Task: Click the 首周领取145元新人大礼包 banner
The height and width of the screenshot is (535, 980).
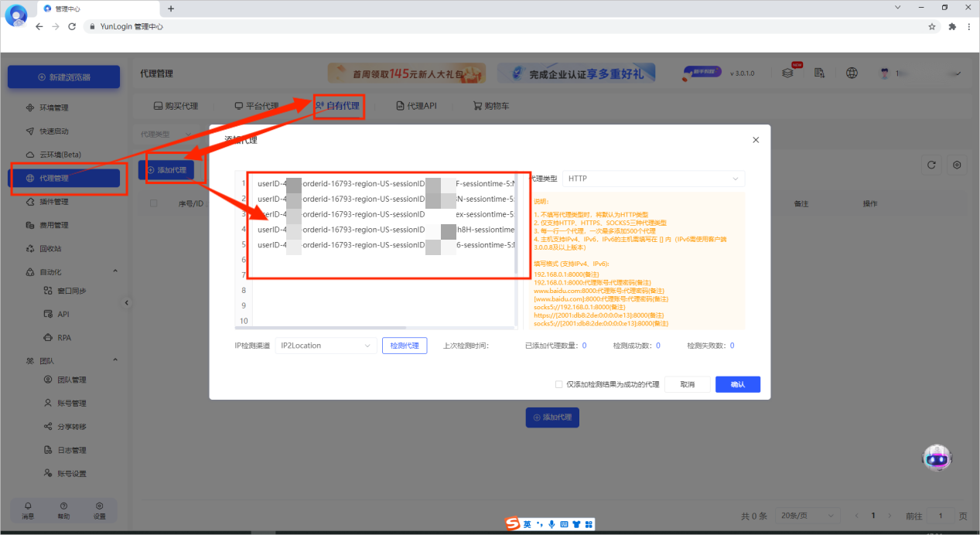Action: (x=407, y=73)
